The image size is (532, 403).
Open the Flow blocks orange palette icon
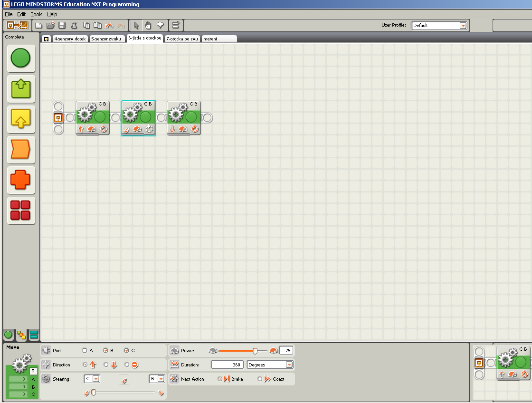click(21, 149)
